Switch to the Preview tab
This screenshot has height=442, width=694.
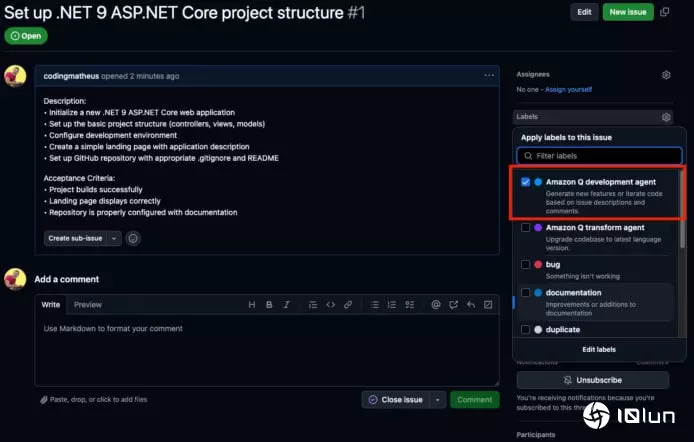[x=88, y=304]
